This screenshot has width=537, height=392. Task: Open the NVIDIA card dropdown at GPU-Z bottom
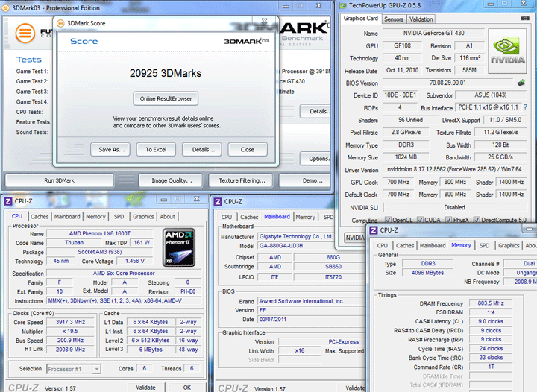click(x=354, y=238)
